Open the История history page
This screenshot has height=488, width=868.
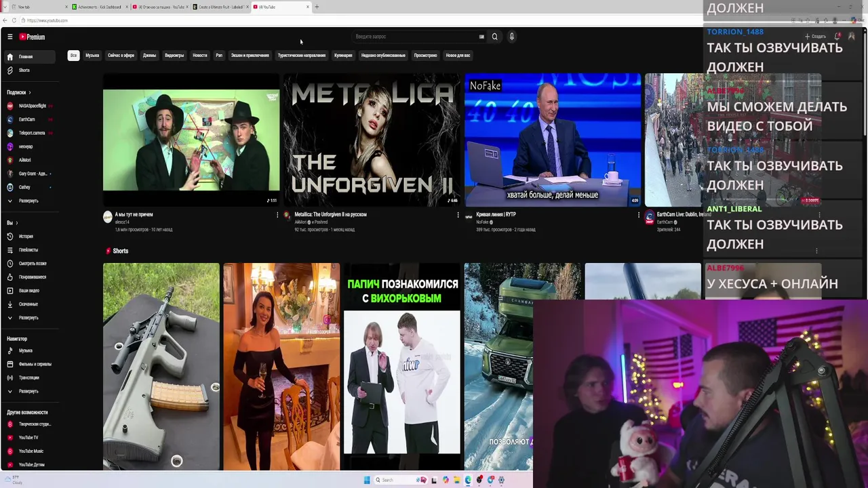point(29,237)
